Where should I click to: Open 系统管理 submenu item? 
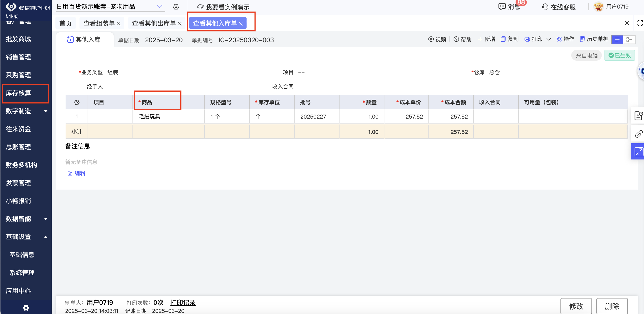tap(22, 272)
